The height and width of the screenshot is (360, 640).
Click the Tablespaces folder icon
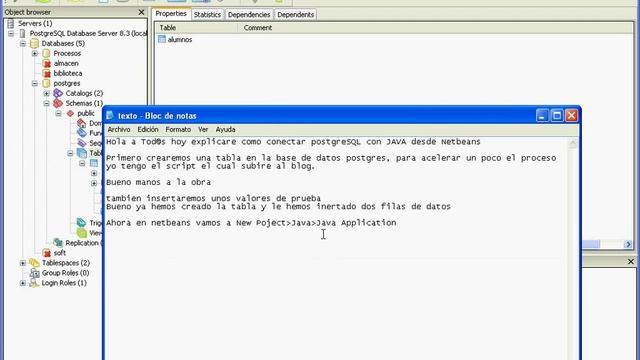click(x=34, y=263)
